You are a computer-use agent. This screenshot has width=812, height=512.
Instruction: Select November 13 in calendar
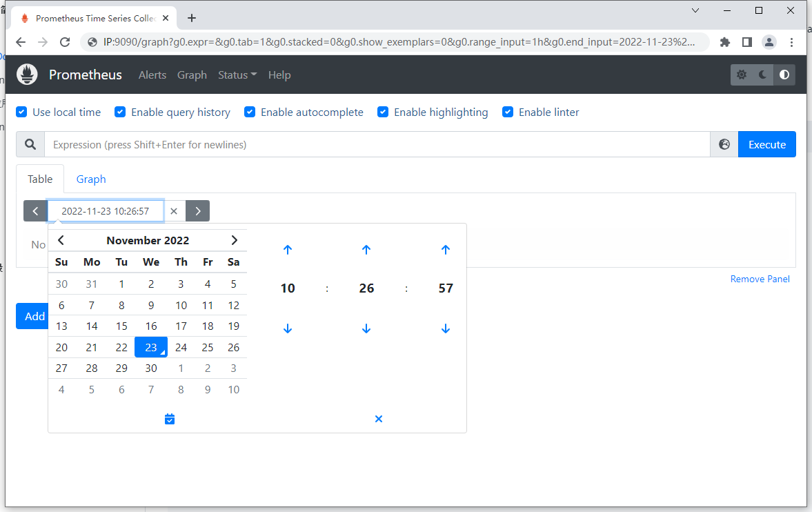click(61, 326)
